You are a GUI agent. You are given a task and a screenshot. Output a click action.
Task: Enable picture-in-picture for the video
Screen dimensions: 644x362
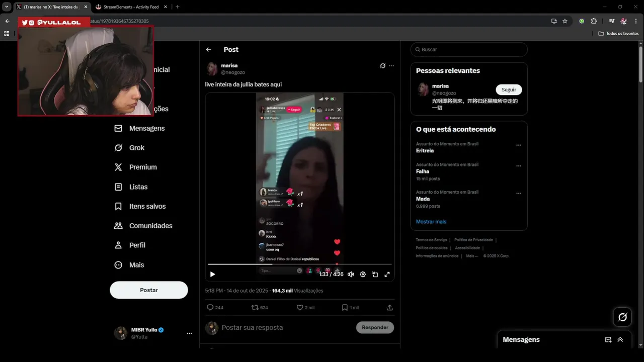click(375, 275)
